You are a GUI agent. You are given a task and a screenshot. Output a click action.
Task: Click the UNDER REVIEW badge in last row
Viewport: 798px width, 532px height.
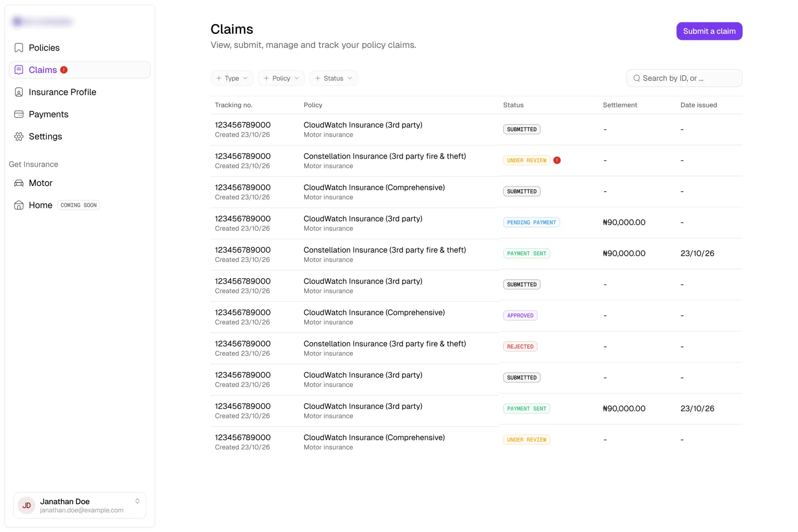(527, 440)
